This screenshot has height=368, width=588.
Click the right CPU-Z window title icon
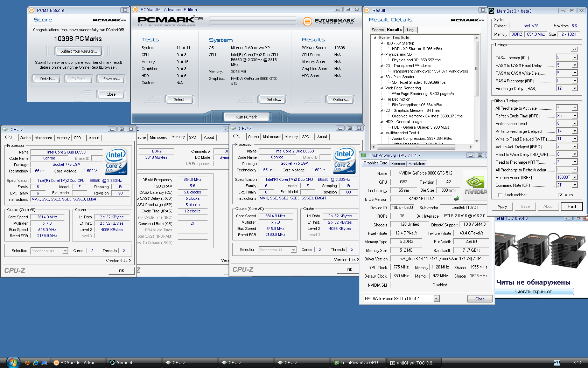tap(233, 128)
